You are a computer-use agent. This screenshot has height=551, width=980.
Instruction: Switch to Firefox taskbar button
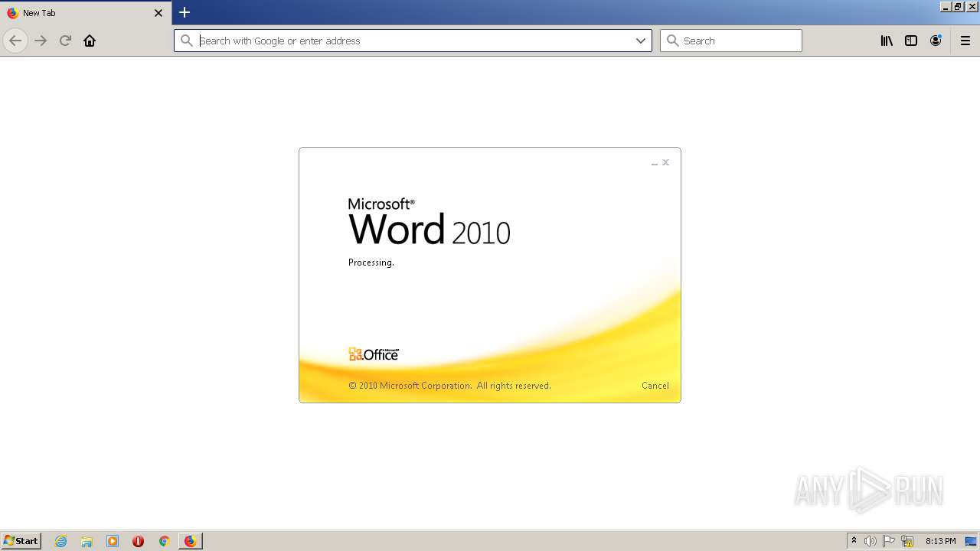coord(190,541)
